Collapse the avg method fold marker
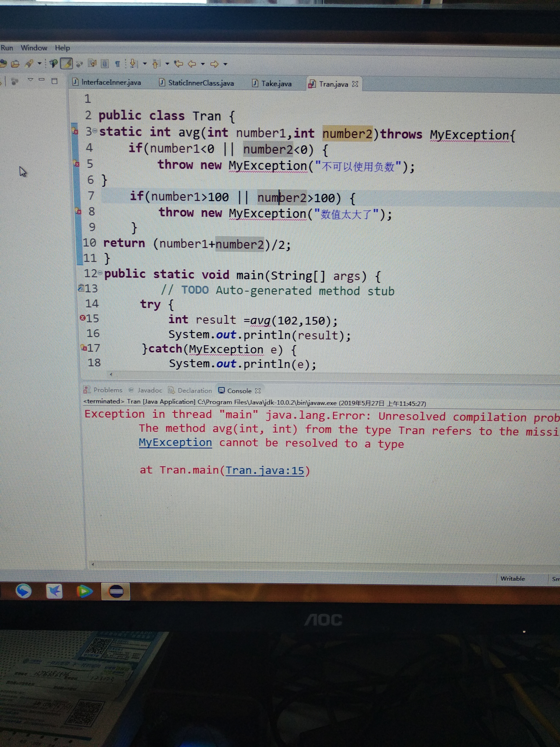This screenshot has width=560, height=747. 95,131
